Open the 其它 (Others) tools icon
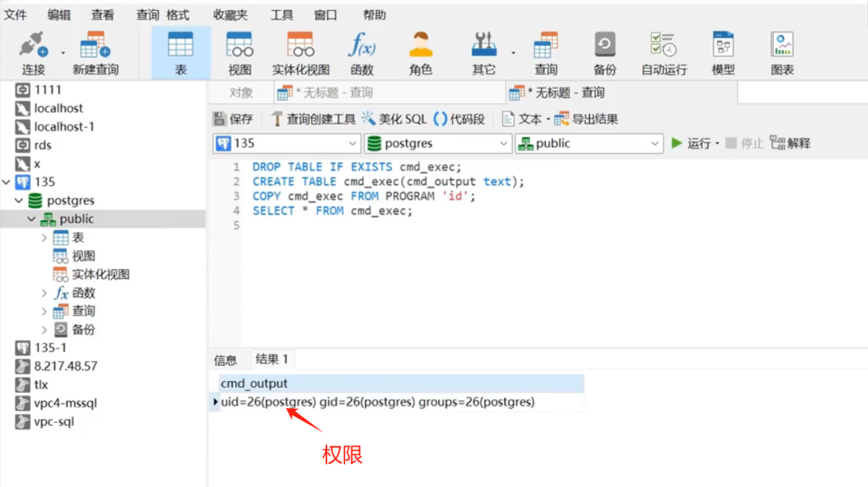868x487 pixels. [x=483, y=53]
